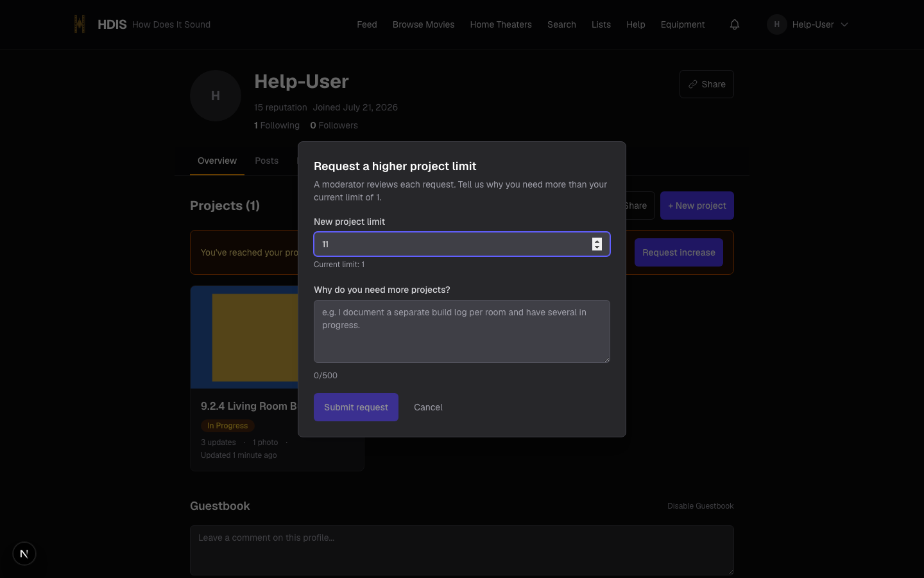Screen dimensions: 924x578
Task: Go to Browse Movies
Action: (424, 24)
